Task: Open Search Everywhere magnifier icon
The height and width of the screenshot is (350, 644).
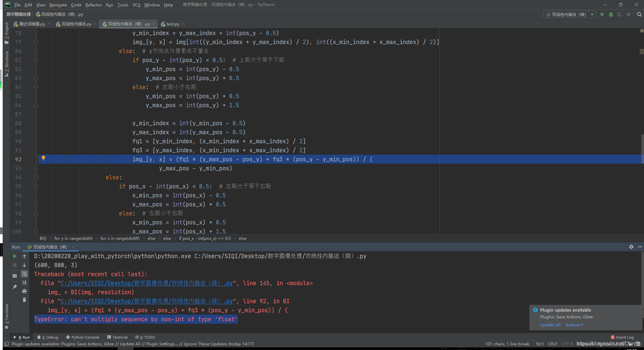Action: [x=639, y=14]
